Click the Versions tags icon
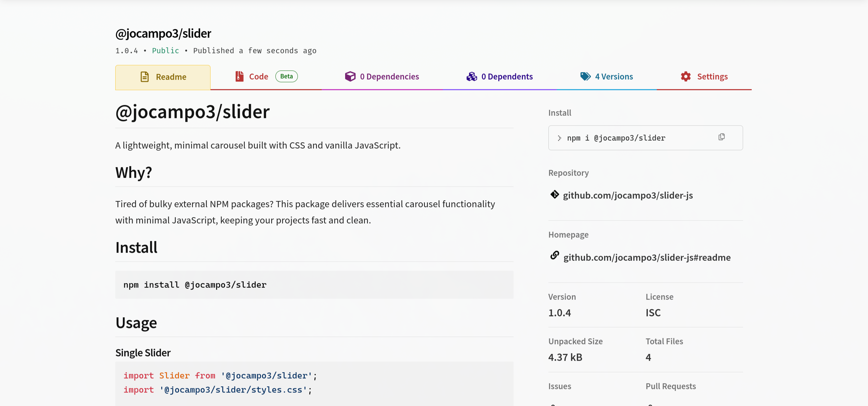Viewport: 868px width, 406px height. 585,76
